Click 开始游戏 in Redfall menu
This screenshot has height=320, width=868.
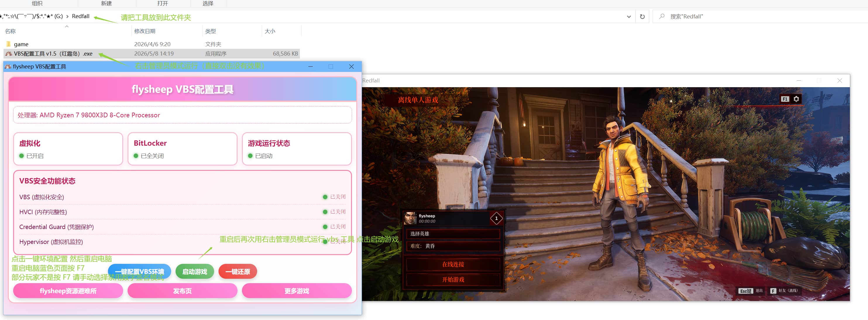pyautogui.click(x=453, y=280)
